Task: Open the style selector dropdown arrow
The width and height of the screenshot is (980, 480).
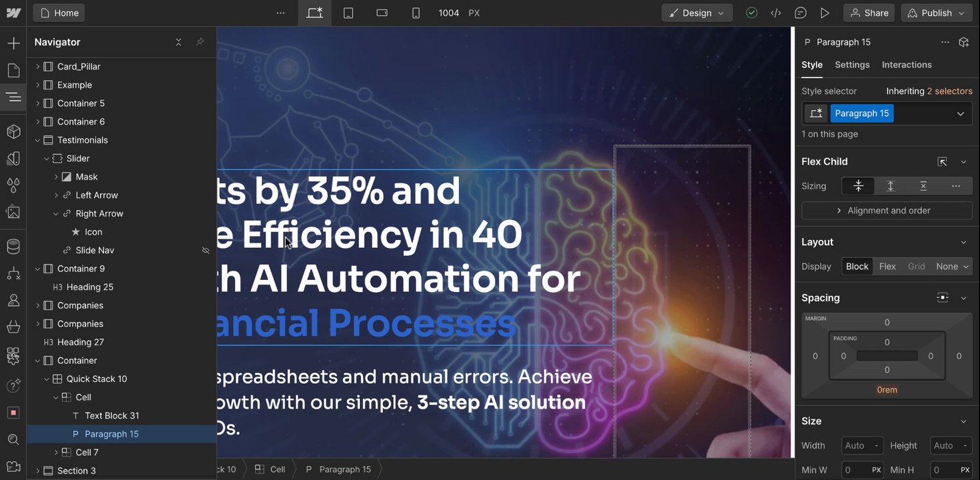Action: [x=961, y=113]
